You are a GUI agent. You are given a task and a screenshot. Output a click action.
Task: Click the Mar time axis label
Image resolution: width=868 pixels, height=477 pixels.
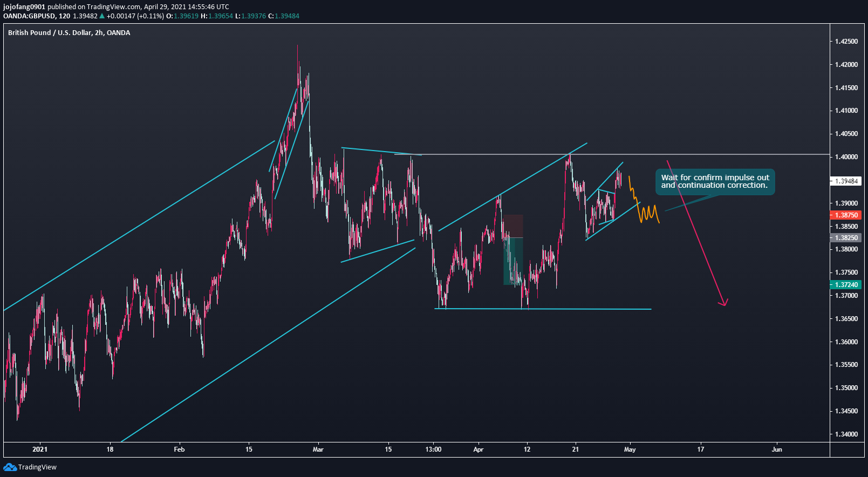(x=318, y=449)
